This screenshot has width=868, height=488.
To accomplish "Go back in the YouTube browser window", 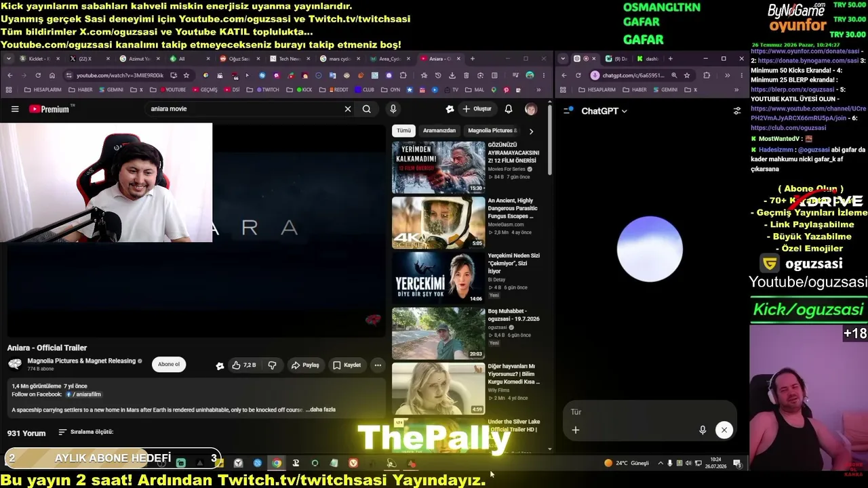I will [x=9, y=75].
